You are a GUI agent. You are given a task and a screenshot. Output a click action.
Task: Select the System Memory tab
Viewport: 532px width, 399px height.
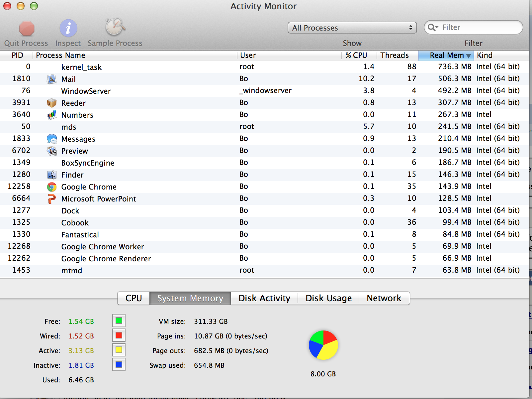click(x=190, y=298)
